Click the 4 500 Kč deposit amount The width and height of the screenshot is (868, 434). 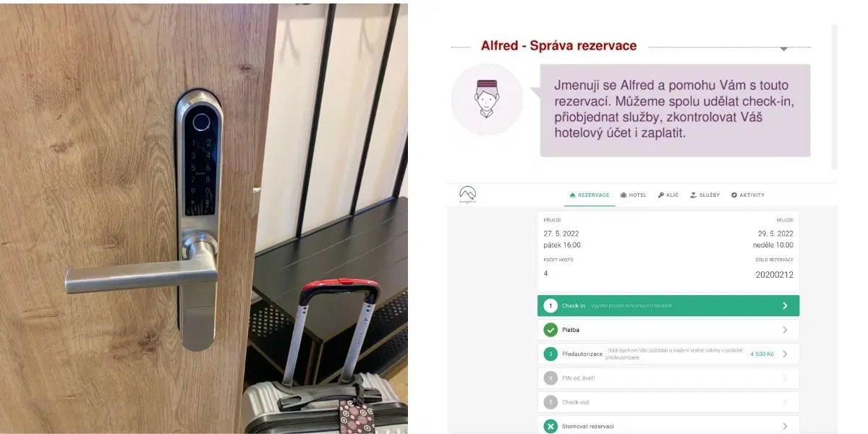point(762,354)
